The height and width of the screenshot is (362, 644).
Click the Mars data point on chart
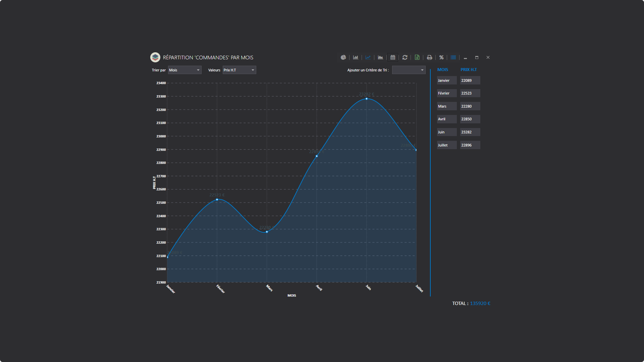(x=267, y=232)
